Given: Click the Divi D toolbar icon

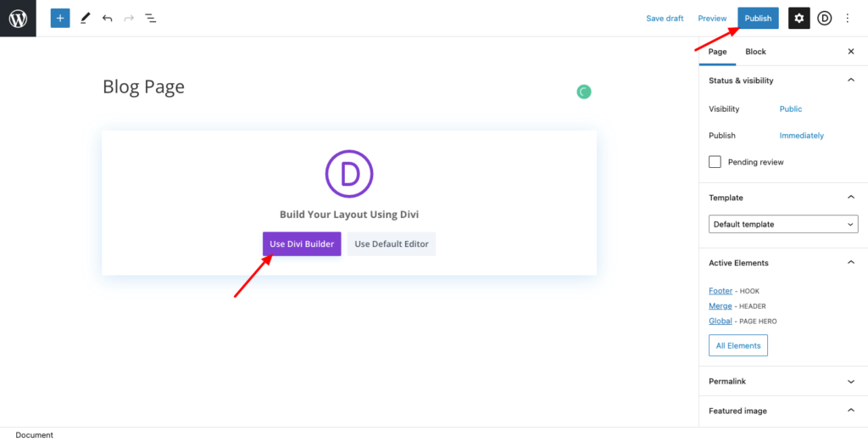Looking at the screenshot, I should click(x=825, y=19).
